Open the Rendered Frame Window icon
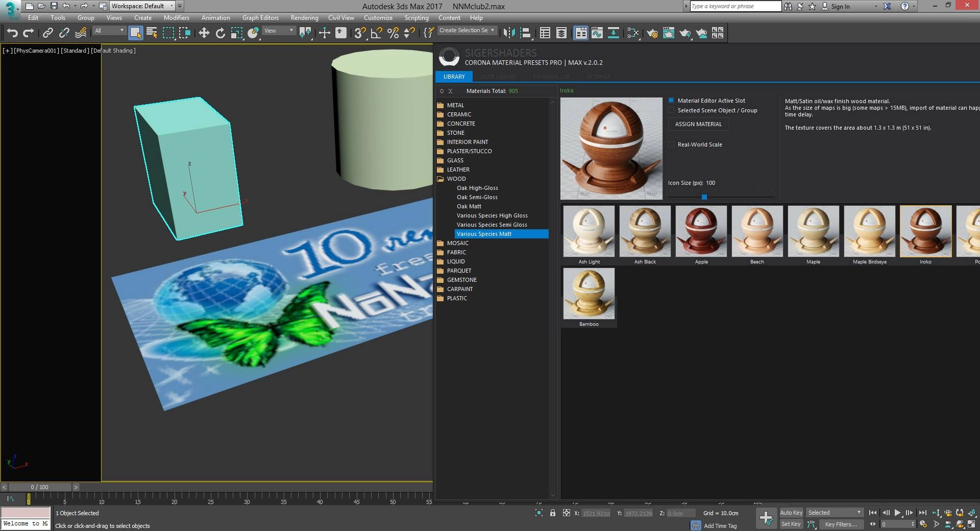This screenshot has height=531, width=980. click(x=668, y=33)
